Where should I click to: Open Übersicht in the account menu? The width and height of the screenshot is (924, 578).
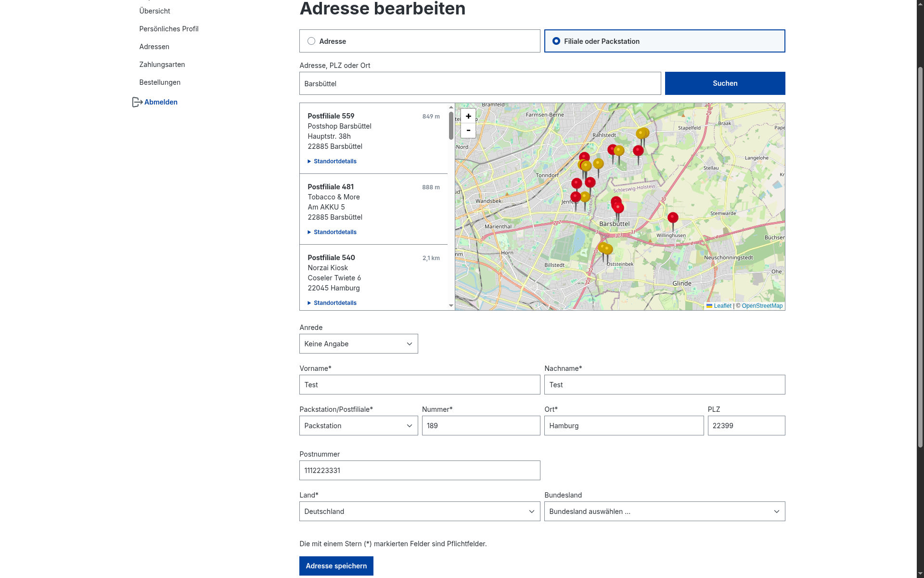pos(154,11)
